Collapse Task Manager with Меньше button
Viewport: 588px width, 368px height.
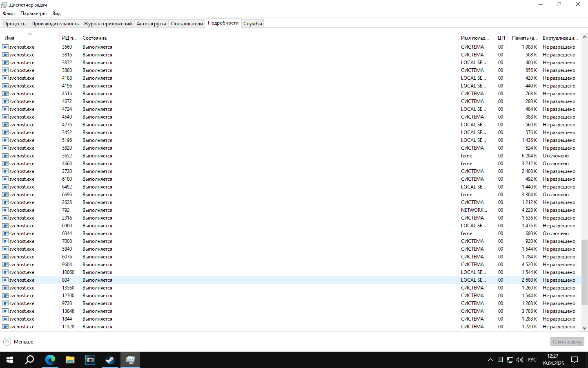[19, 342]
